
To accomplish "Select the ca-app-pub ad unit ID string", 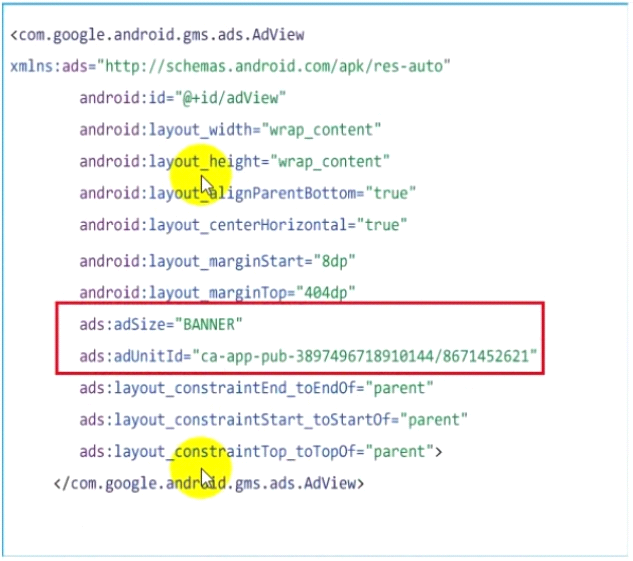I will click(x=365, y=356).
